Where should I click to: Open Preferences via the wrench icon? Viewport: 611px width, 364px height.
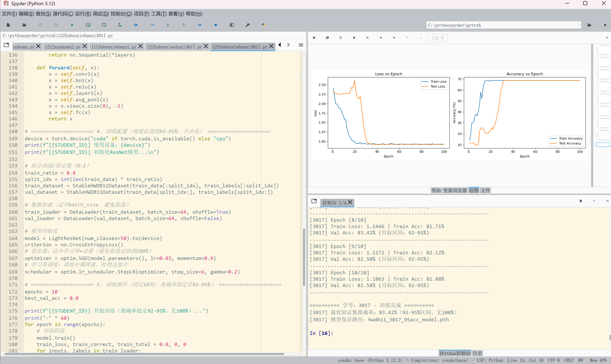click(248, 25)
